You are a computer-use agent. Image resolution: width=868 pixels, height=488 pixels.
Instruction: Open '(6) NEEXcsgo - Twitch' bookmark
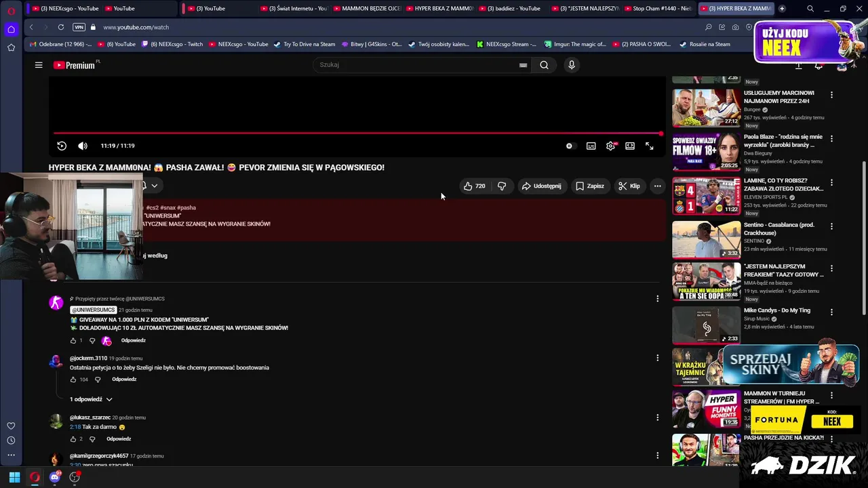point(172,44)
